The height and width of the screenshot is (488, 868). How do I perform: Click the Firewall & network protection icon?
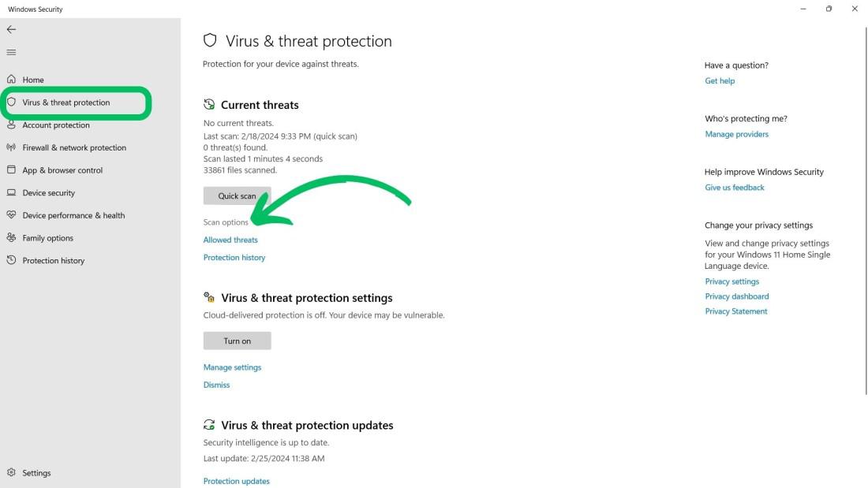pyautogui.click(x=11, y=147)
